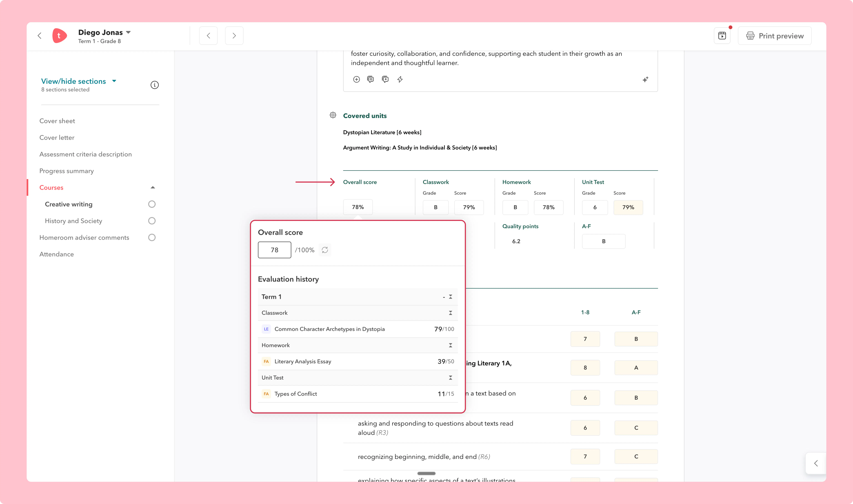
Task: Click the FA badge beside Types of Conflict
Action: point(266,394)
